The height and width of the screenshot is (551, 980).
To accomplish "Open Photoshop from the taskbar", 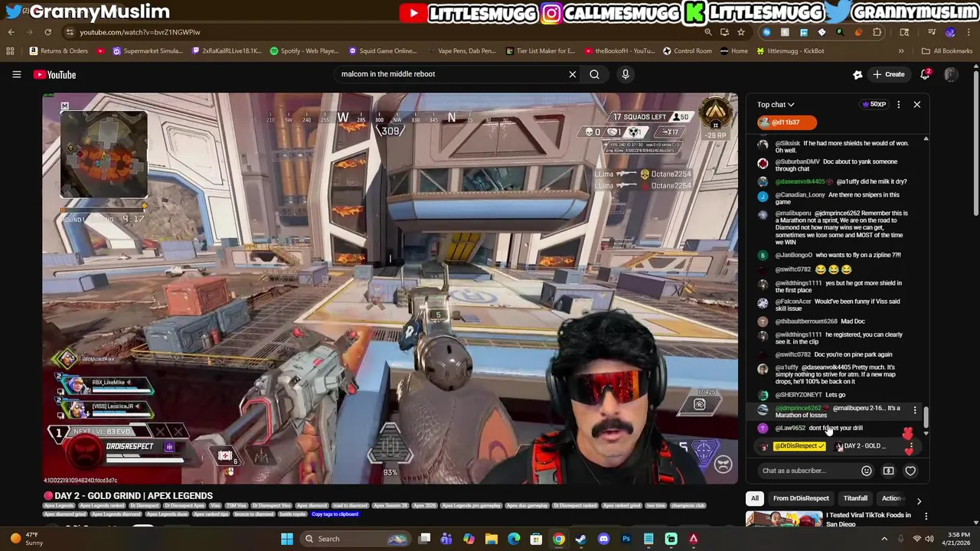I will coord(626,539).
